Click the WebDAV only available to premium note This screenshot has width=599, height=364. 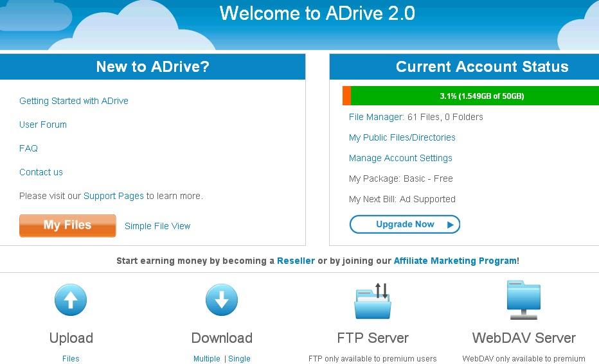(524, 359)
